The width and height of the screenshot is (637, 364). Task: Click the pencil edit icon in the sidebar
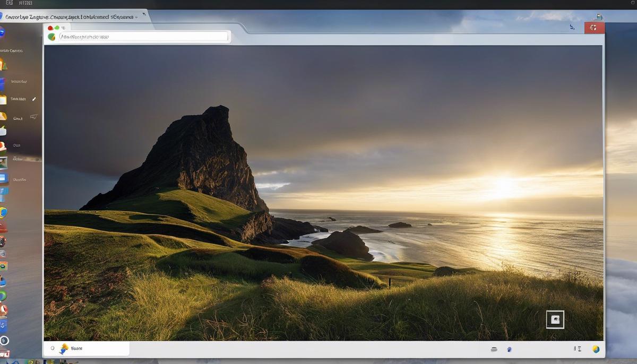coord(33,99)
